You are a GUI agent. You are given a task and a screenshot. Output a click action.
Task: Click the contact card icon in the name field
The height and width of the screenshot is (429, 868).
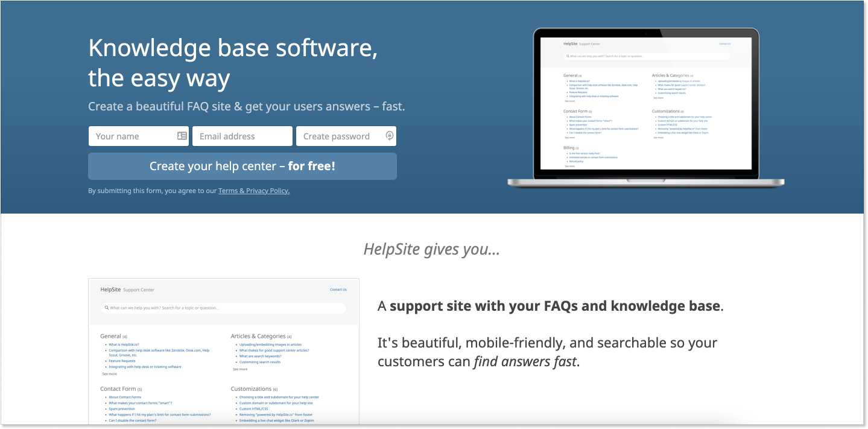pyautogui.click(x=182, y=136)
